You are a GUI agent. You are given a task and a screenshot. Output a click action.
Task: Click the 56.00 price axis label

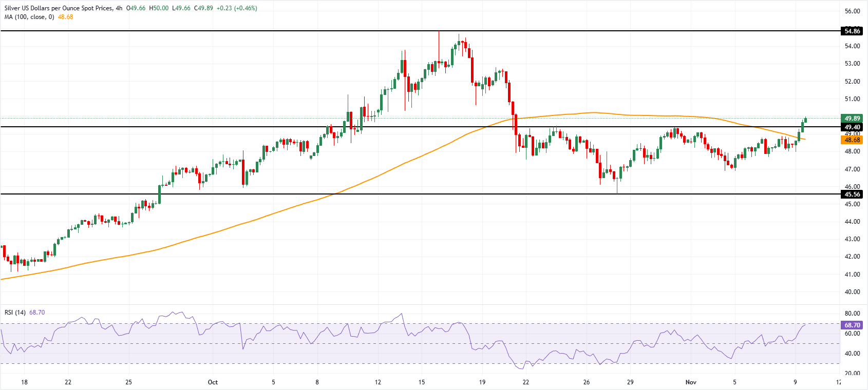(x=852, y=11)
